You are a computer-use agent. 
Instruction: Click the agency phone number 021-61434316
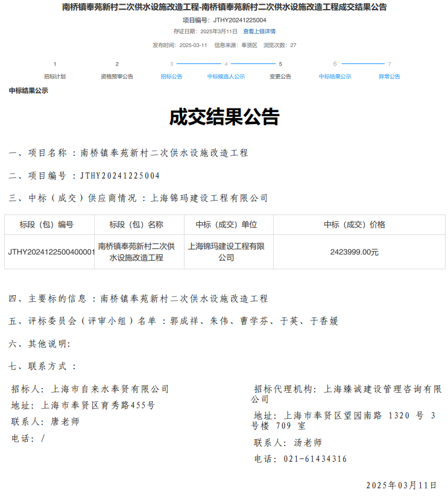315,459
